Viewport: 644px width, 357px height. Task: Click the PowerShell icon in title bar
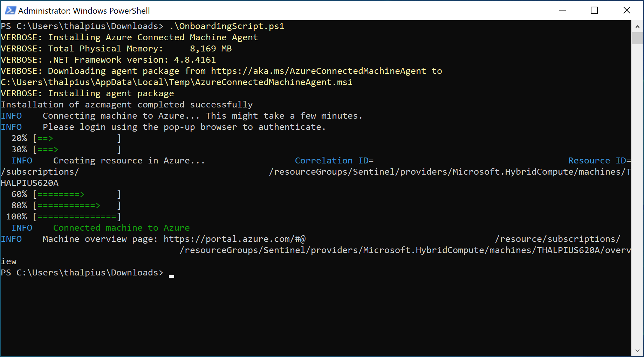click(11, 10)
